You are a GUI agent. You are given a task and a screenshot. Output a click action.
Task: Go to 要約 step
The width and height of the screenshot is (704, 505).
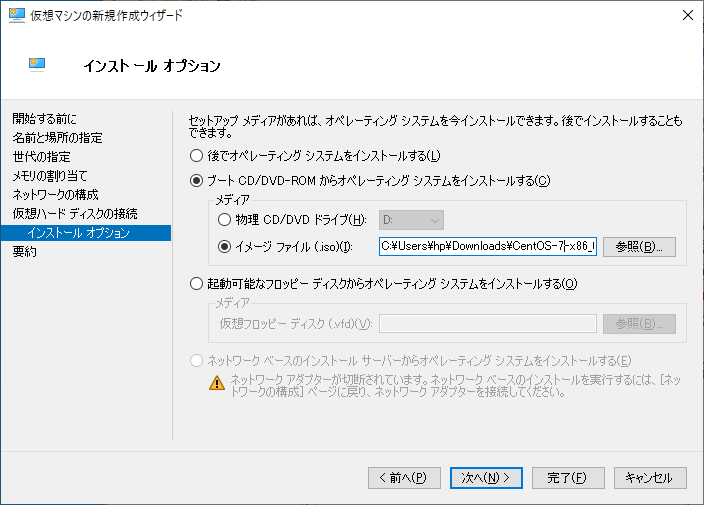click(24, 252)
